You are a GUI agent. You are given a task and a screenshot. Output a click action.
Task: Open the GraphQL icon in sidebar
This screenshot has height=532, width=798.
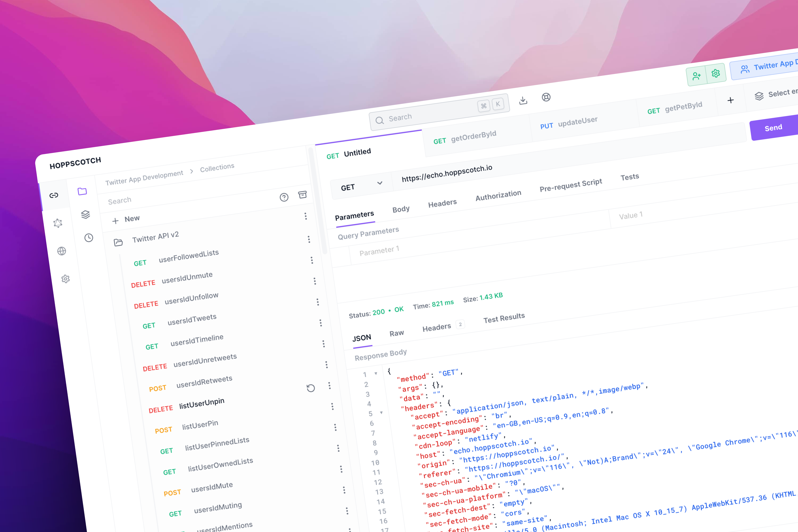point(58,223)
